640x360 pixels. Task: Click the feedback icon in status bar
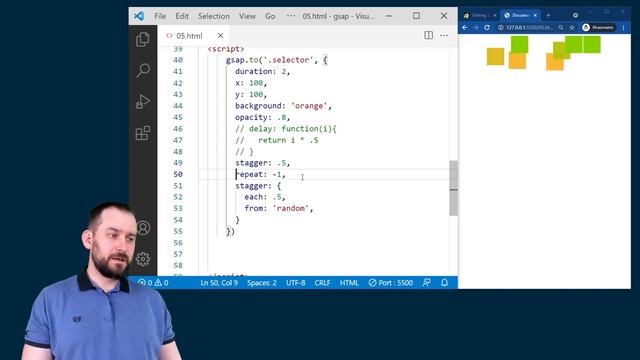coord(427,283)
